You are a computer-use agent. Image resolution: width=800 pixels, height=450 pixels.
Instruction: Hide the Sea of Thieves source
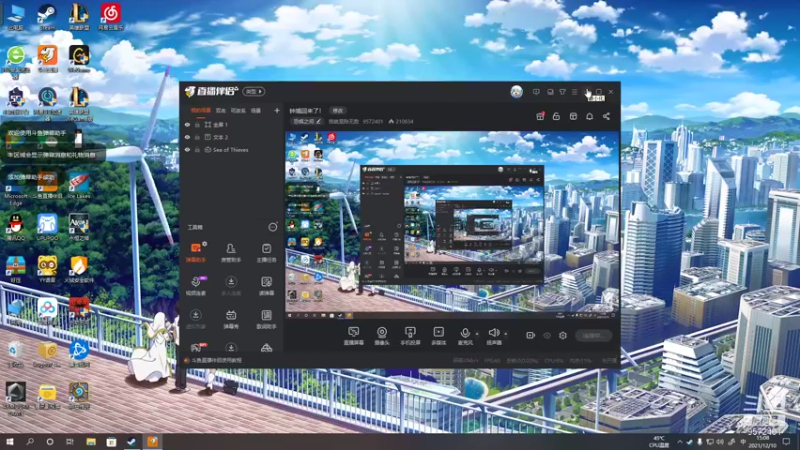pyautogui.click(x=187, y=150)
